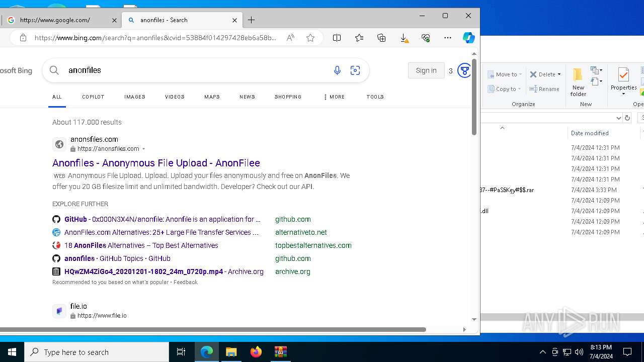Open Edge Settings and more ellipsis
This screenshot has height=362, width=644.
447,38
